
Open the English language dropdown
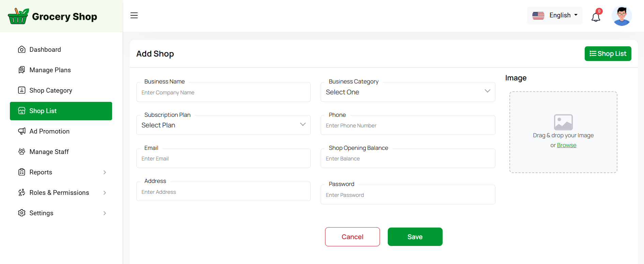(x=555, y=15)
